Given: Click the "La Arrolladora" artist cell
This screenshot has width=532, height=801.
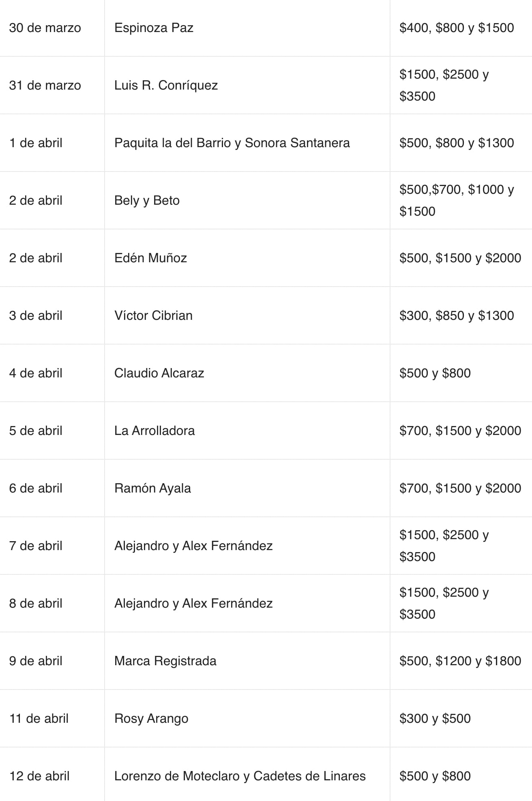Looking at the screenshot, I should coord(154,430).
